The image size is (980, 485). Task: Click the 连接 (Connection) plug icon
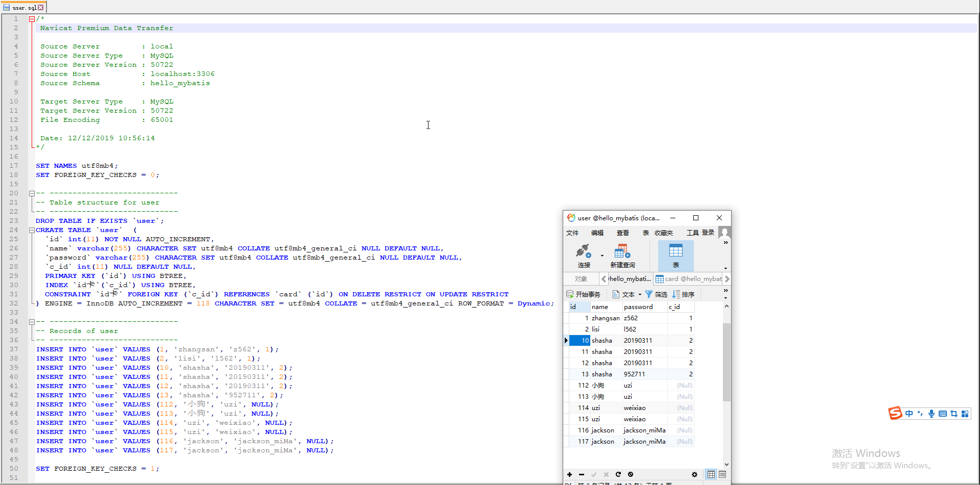pyautogui.click(x=584, y=251)
